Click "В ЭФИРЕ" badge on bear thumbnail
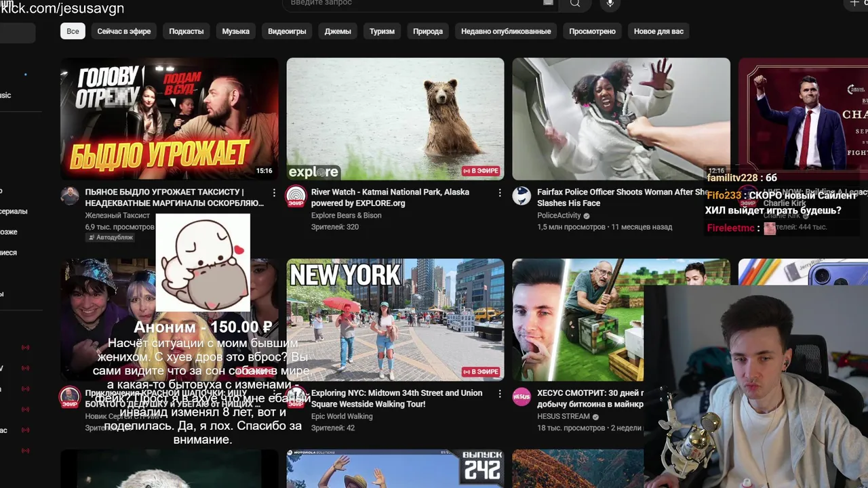Screen dimensions: 868x488 (481, 171)
